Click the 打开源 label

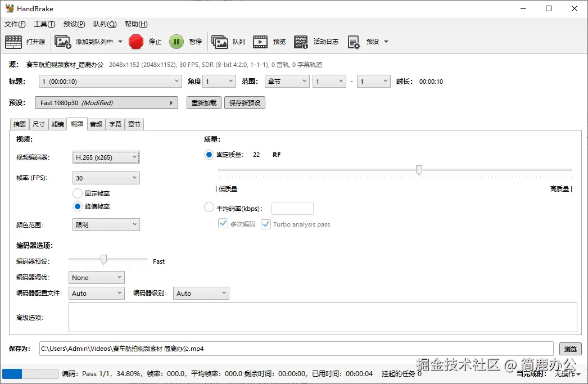[x=35, y=42]
